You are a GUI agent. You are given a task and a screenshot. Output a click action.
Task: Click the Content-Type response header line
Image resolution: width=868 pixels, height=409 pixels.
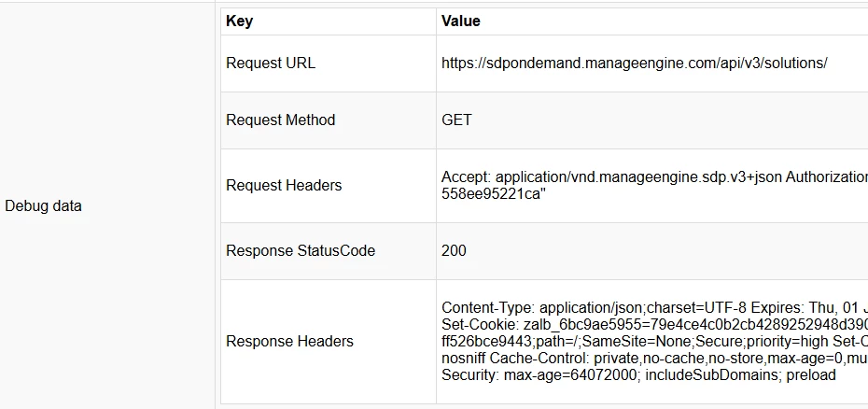click(655, 307)
